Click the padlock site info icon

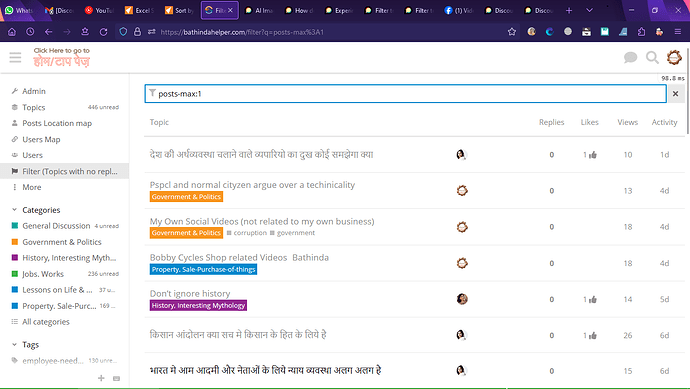(137, 32)
